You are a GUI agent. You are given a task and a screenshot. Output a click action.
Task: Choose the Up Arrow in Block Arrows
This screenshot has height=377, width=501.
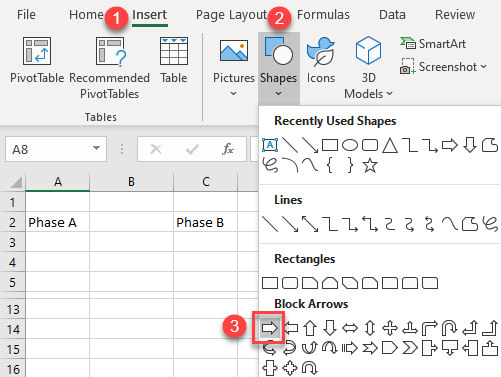tap(310, 328)
